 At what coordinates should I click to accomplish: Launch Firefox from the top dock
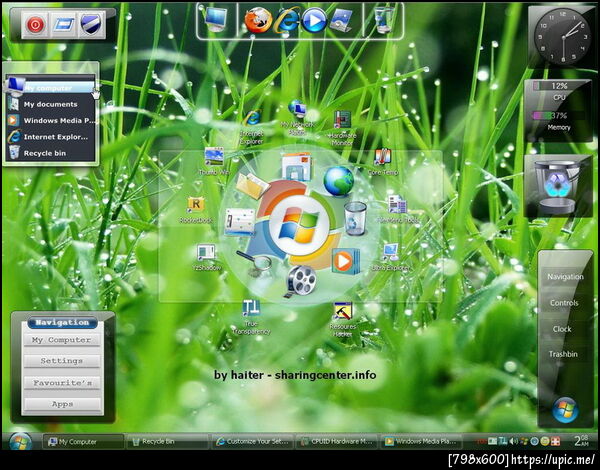pos(258,20)
